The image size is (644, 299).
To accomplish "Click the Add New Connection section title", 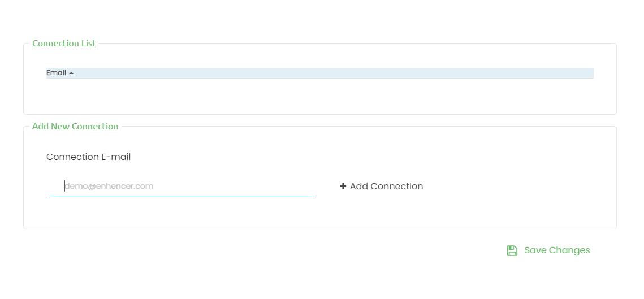I will tap(75, 127).
